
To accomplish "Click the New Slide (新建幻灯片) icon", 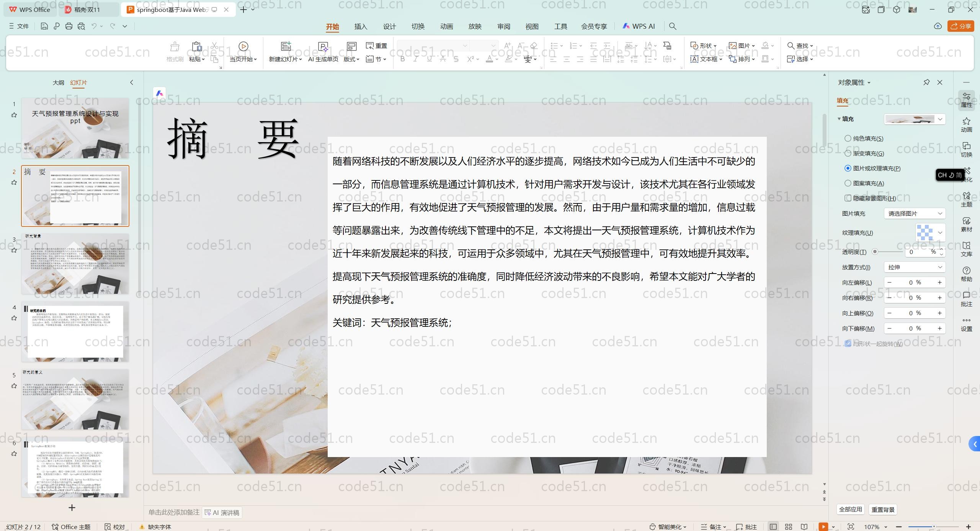I will [x=286, y=46].
